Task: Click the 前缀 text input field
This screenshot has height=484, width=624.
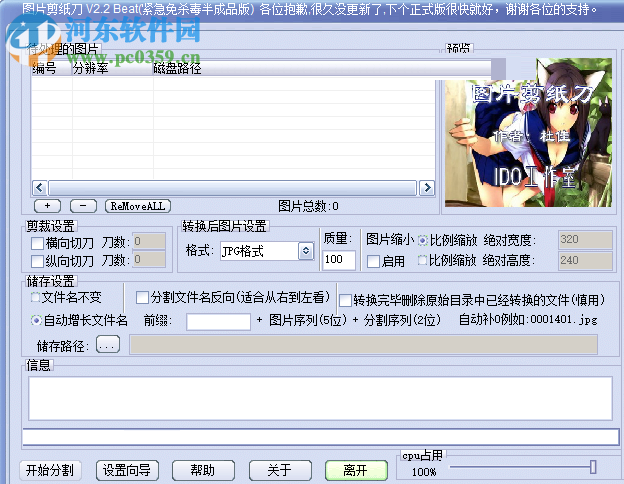Action: point(218,322)
